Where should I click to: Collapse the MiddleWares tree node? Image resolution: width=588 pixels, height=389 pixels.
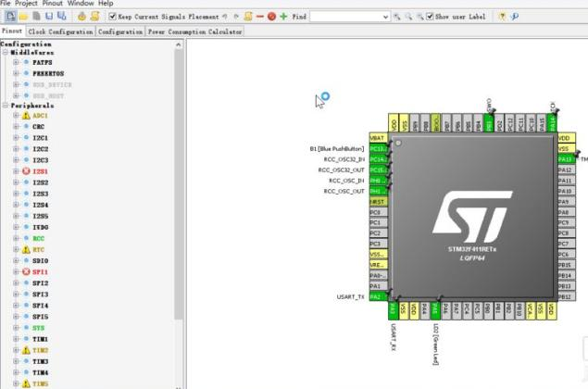point(6,53)
